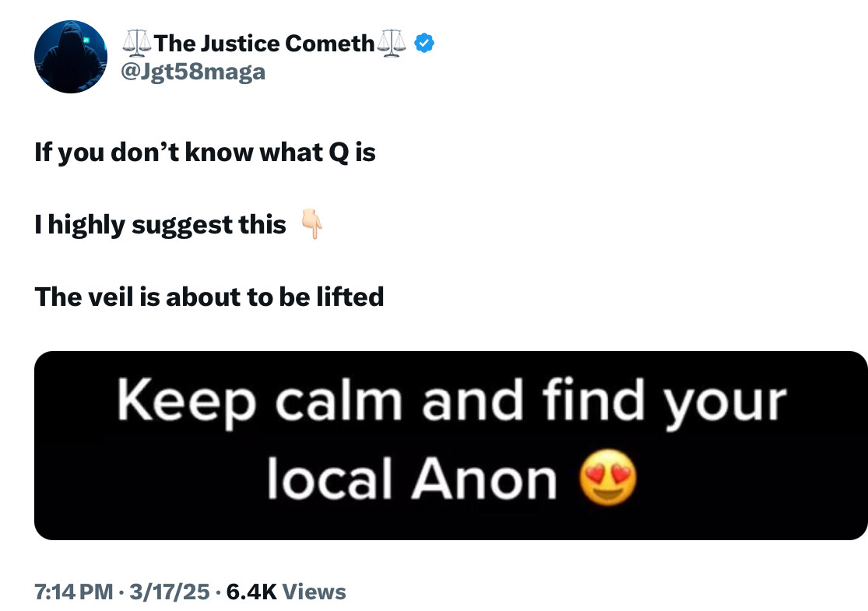The image size is (868, 611).
Task: Click the "local Anon" caption text
Action: point(413,481)
